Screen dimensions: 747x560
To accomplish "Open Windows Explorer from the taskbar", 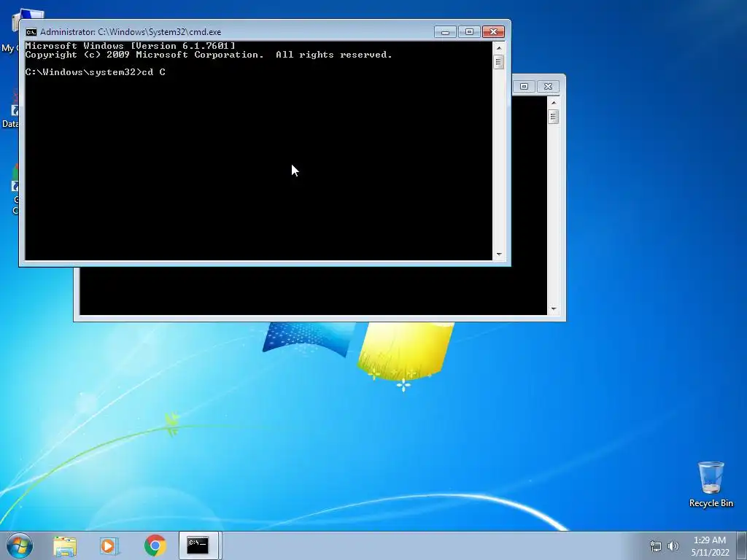I will (65, 545).
